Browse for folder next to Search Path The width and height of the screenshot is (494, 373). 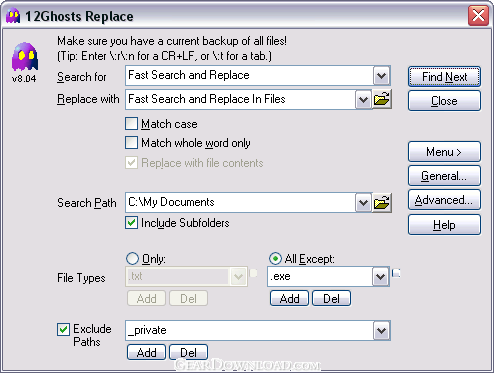(382, 202)
